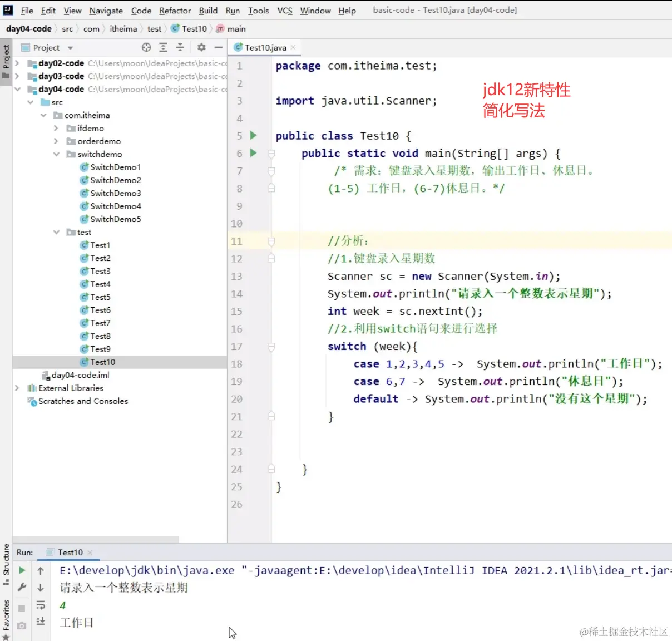Place cursor on 'int week = sc.nextInt();' line
This screenshot has width=672, height=641.
(405, 312)
